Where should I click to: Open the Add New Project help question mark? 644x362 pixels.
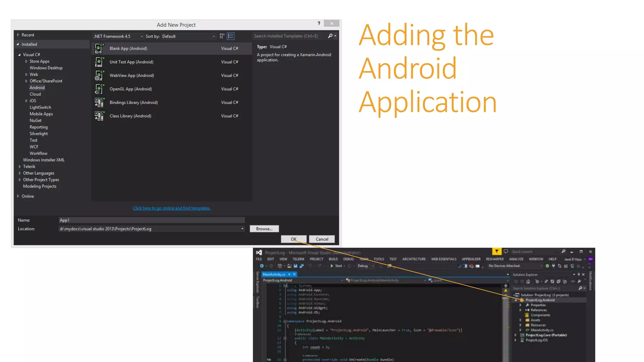(319, 23)
